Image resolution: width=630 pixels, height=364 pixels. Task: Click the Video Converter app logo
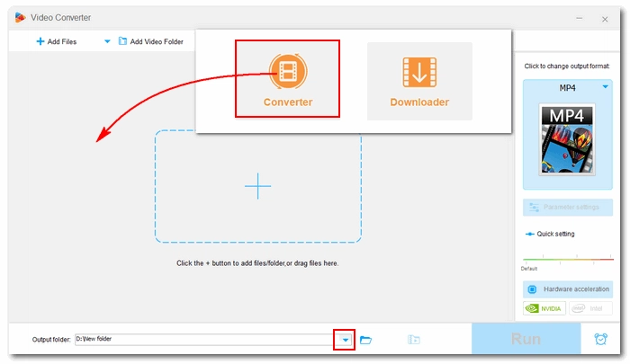point(21,18)
